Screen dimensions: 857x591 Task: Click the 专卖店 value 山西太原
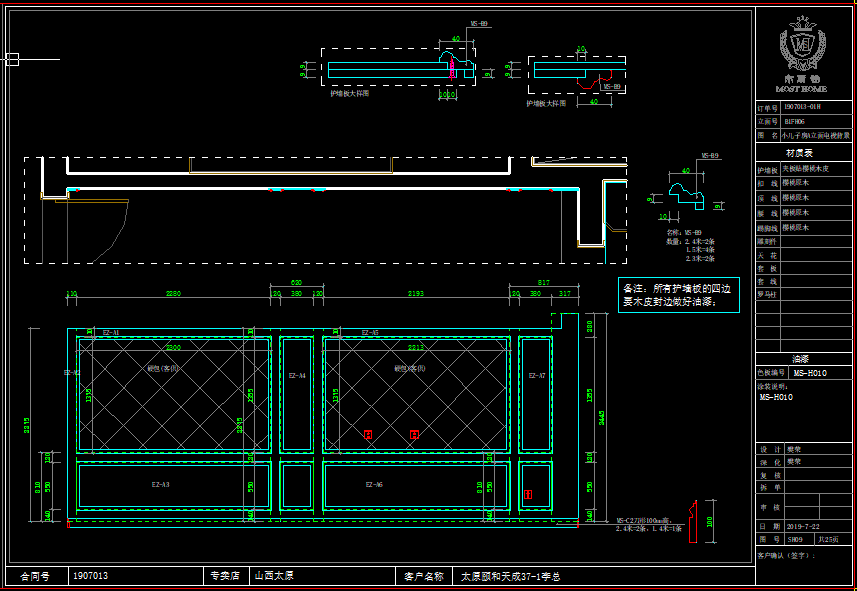(x=274, y=576)
